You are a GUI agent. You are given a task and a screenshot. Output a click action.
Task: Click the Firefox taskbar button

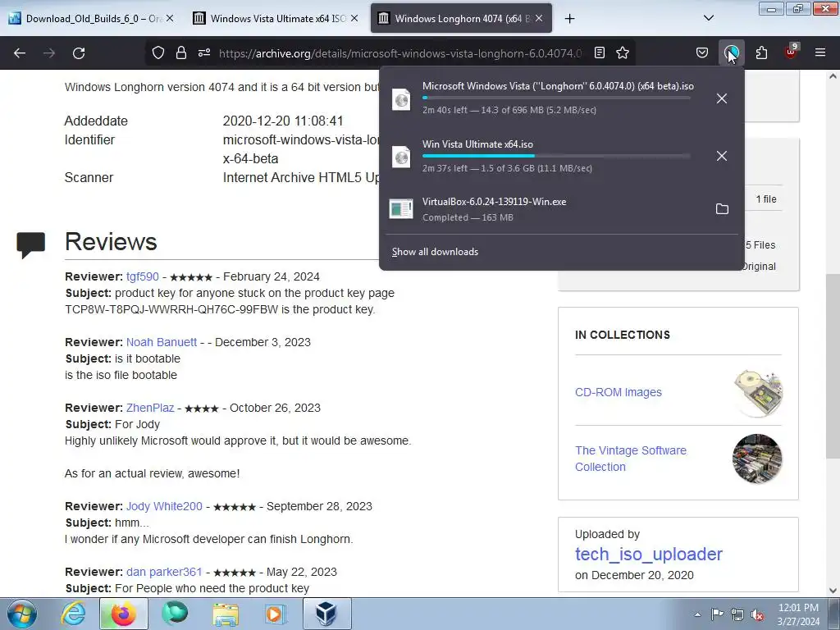[124, 614]
